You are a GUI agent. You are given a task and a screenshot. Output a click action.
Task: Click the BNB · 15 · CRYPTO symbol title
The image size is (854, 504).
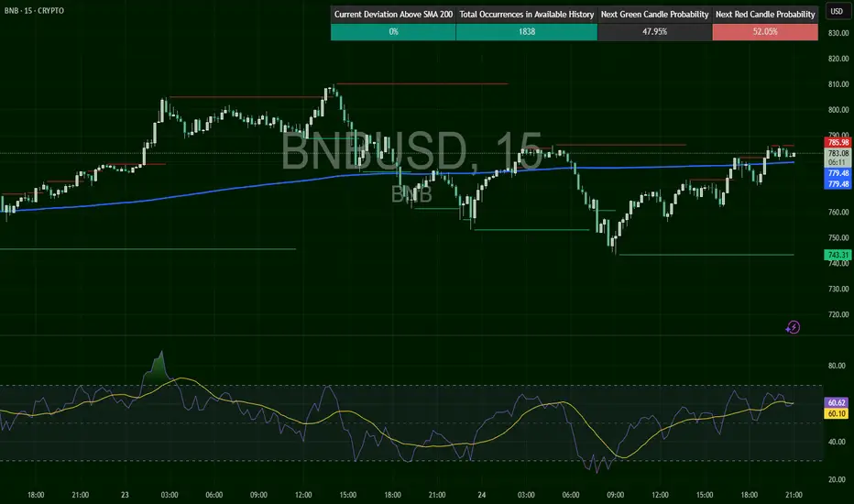point(34,10)
